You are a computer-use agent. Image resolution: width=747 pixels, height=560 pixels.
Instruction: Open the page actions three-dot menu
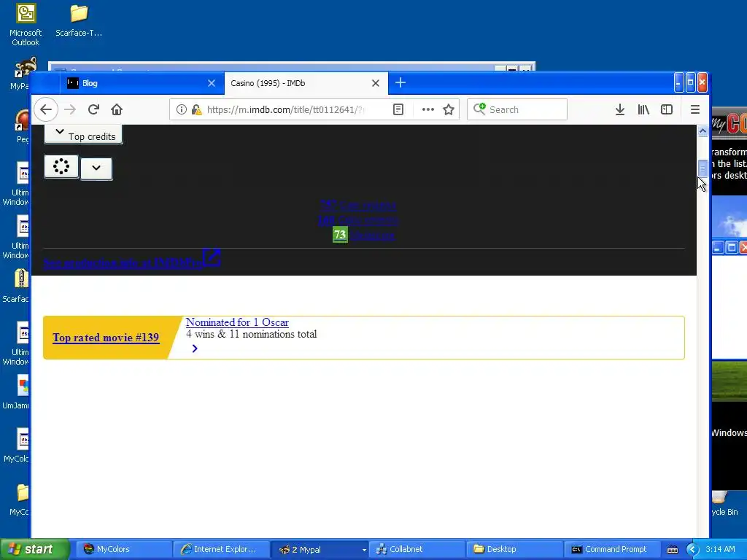(427, 109)
